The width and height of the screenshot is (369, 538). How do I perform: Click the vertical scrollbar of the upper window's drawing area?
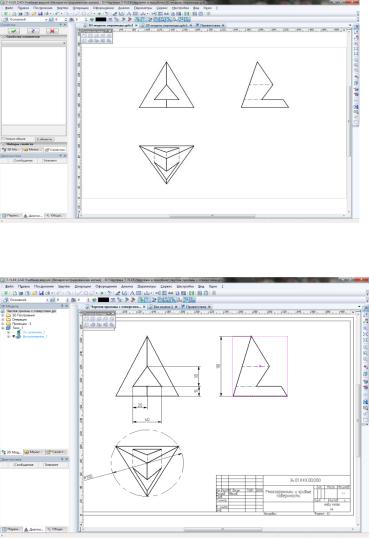(350, 120)
